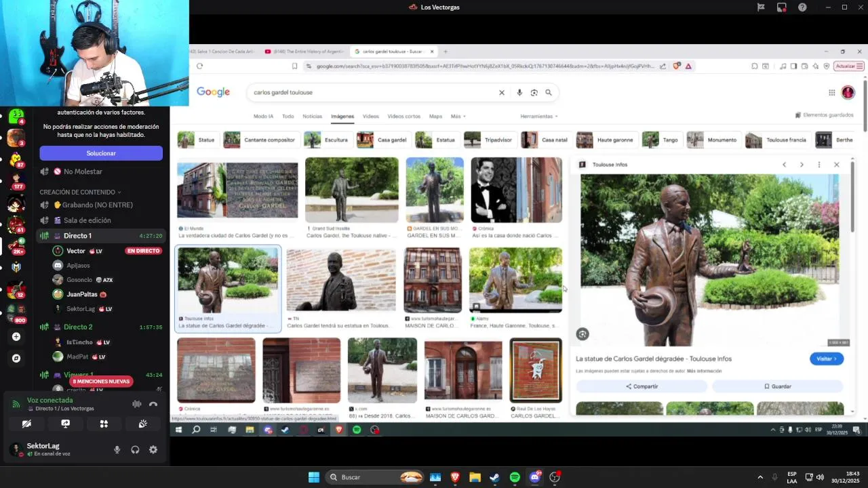Screen dimensions: 868x488
Task: Show next image with right chevron
Action: coord(802,165)
